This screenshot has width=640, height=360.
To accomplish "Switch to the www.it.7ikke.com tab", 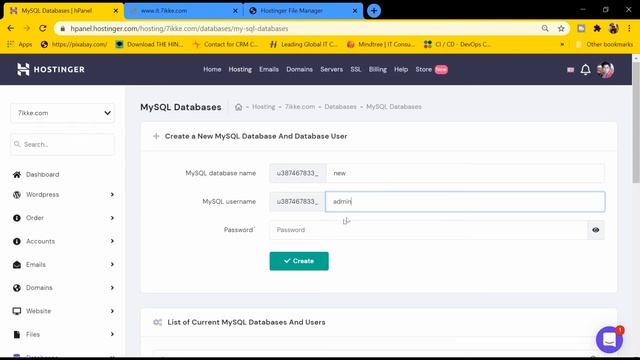I will [x=183, y=11].
